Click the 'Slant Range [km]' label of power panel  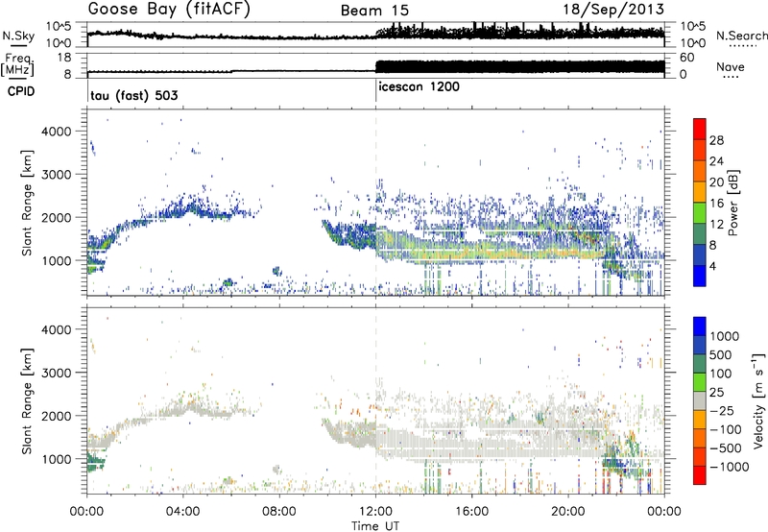tap(27, 203)
